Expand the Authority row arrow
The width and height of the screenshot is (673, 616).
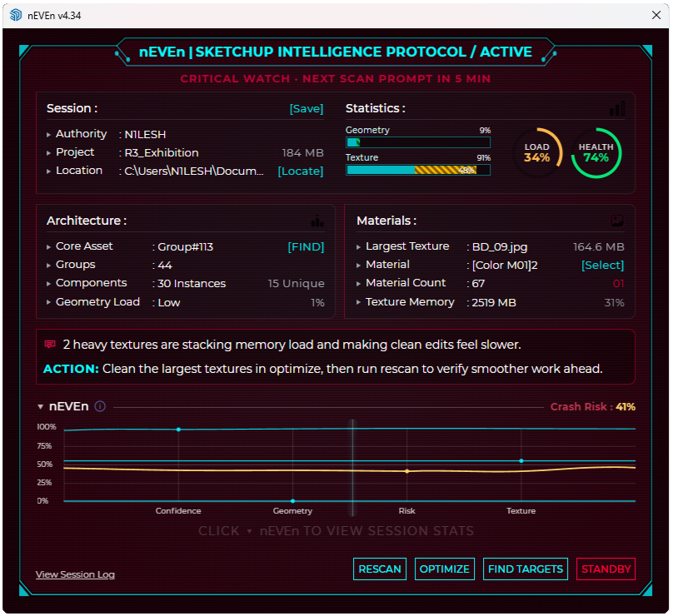48,135
